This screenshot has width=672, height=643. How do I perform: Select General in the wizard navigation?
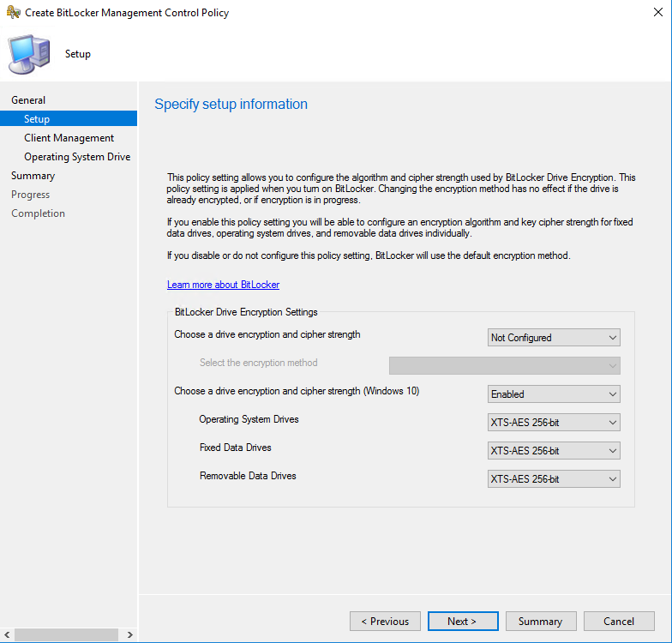28,99
